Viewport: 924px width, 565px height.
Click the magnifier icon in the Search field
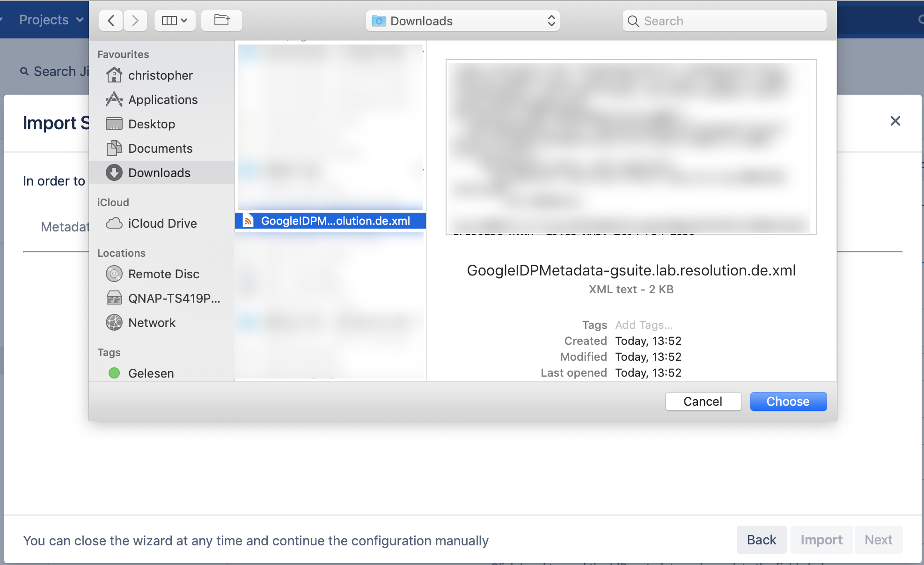coord(633,21)
